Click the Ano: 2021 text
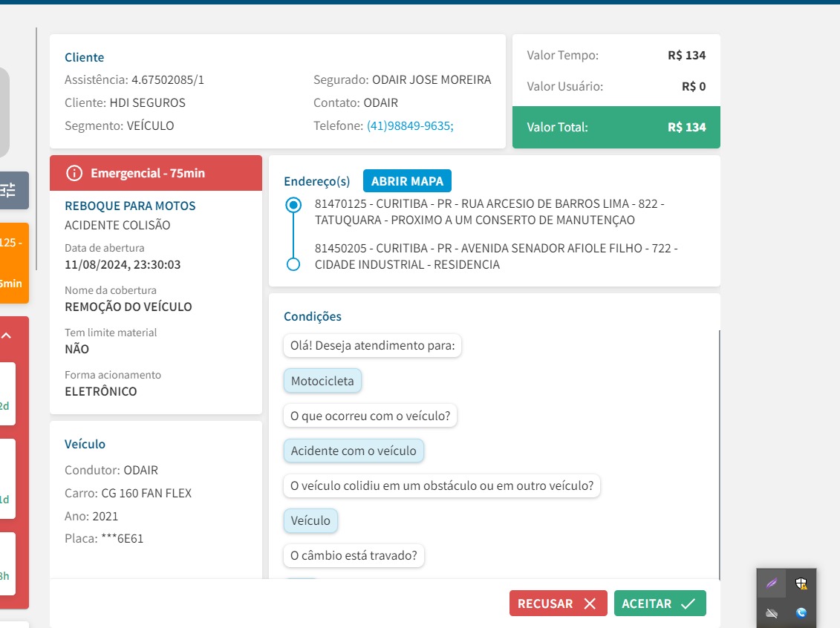Viewport: 840px width, 628px height. point(91,516)
